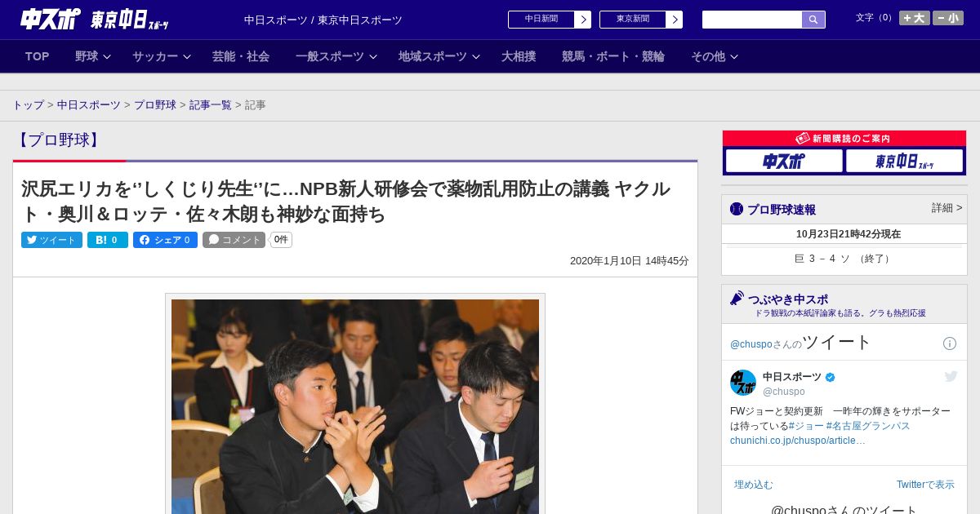Expand the その他 navigation menu
The width and height of the screenshot is (980, 514).
(x=715, y=56)
